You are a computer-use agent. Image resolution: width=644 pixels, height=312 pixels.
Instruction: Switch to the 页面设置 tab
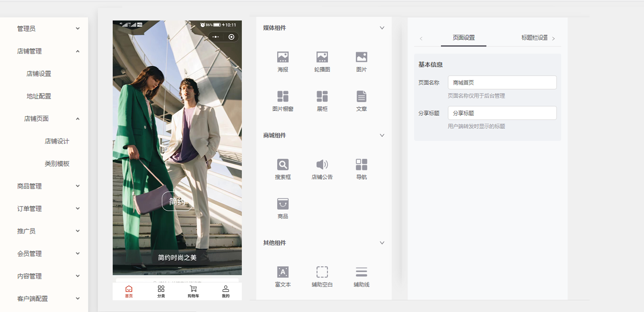coord(464,38)
